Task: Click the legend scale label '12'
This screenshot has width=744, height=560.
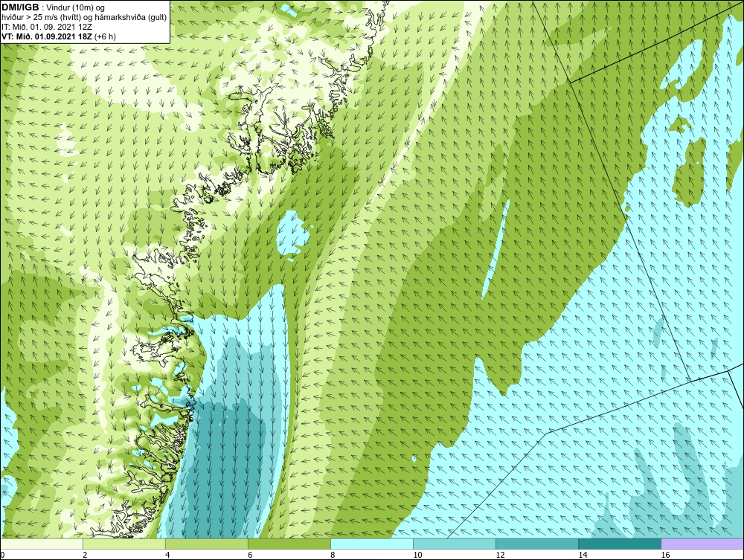Action: 500,555
